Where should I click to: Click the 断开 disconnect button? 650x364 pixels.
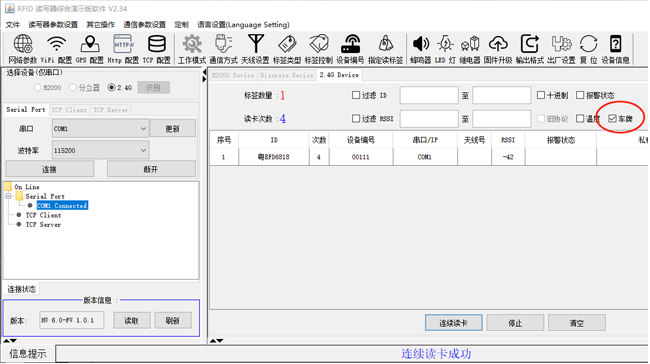point(151,169)
